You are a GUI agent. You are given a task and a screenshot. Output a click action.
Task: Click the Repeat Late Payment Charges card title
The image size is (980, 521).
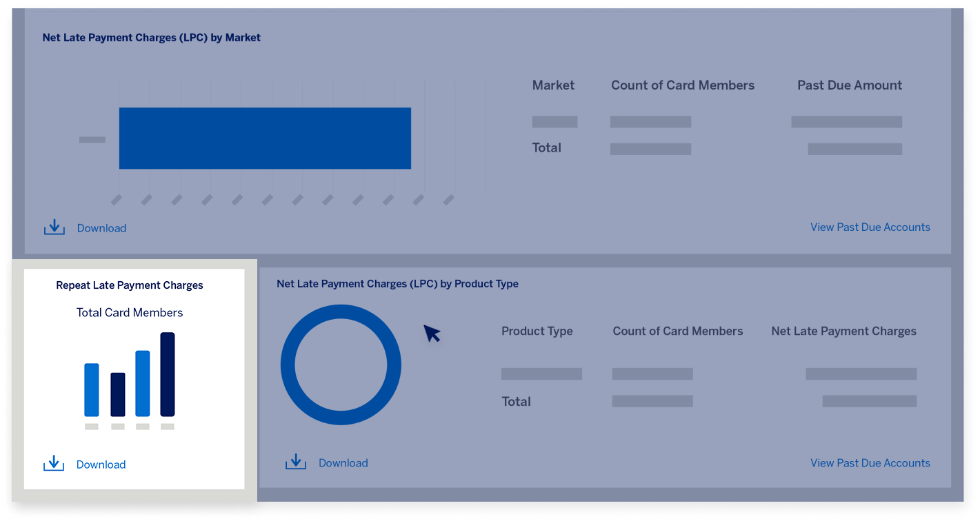point(129,285)
